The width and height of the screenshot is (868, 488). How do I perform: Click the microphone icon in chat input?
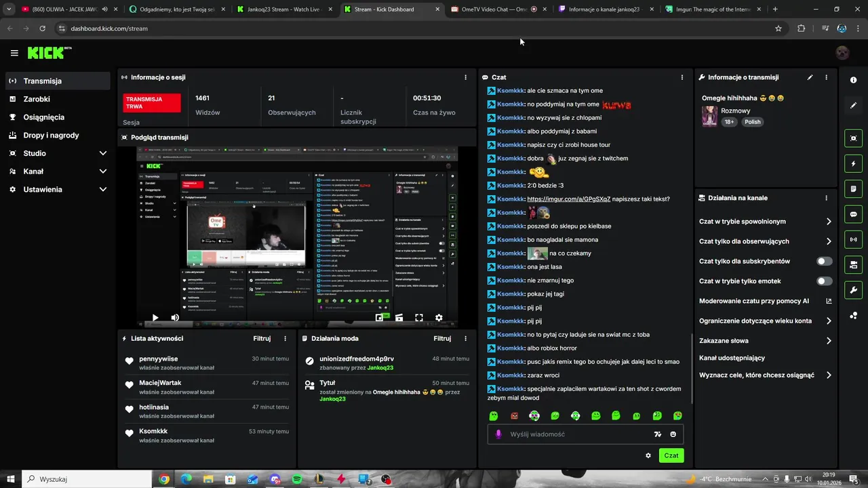point(498,434)
